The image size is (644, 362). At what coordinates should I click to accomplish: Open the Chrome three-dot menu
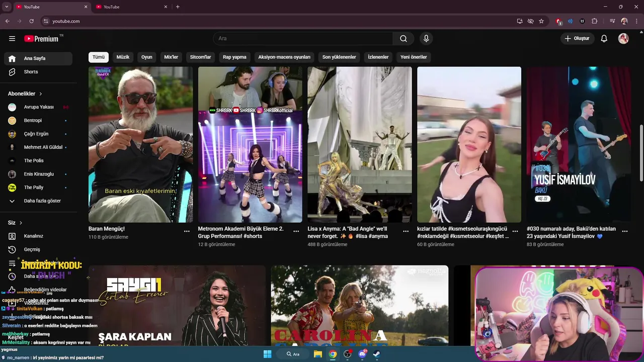click(x=636, y=21)
